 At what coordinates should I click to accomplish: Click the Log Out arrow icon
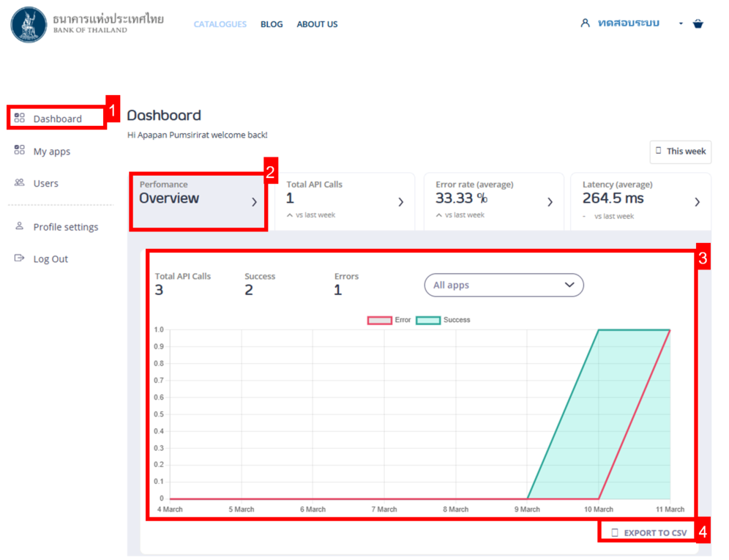pyautogui.click(x=20, y=258)
